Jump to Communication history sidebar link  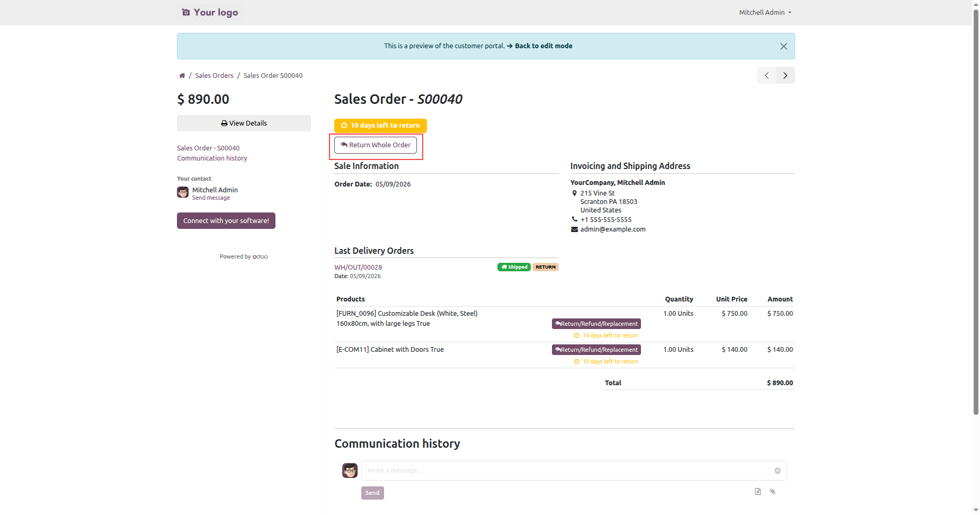click(212, 158)
